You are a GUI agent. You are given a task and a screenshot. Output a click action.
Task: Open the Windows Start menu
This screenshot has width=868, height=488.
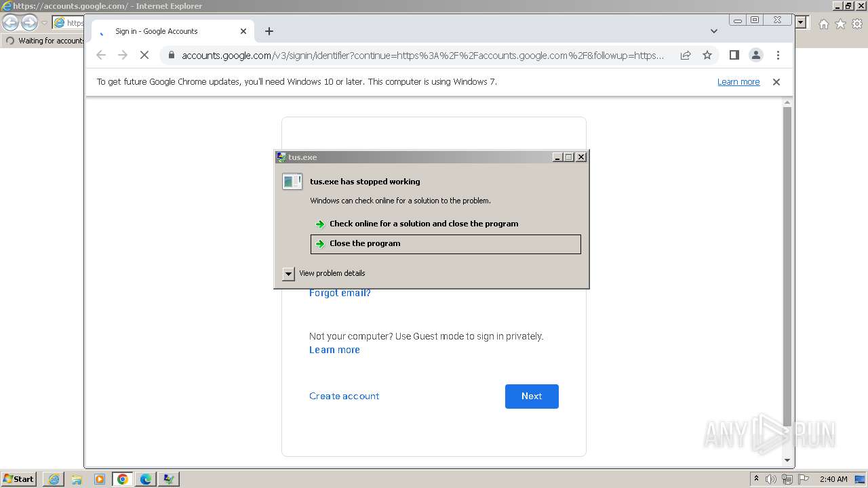click(x=19, y=479)
